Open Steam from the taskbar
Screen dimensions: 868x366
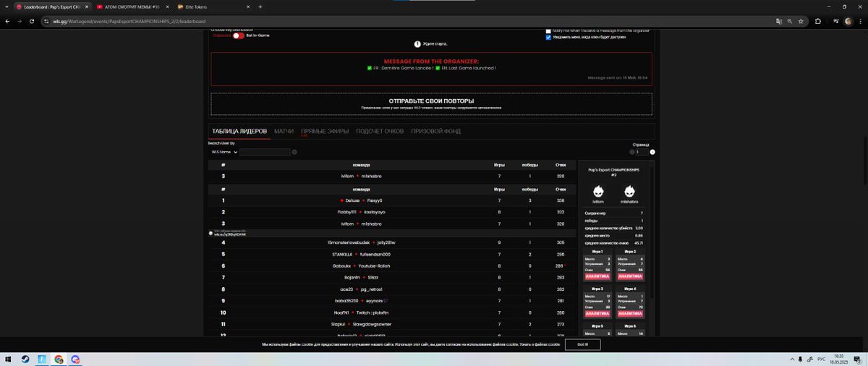[x=25, y=359]
